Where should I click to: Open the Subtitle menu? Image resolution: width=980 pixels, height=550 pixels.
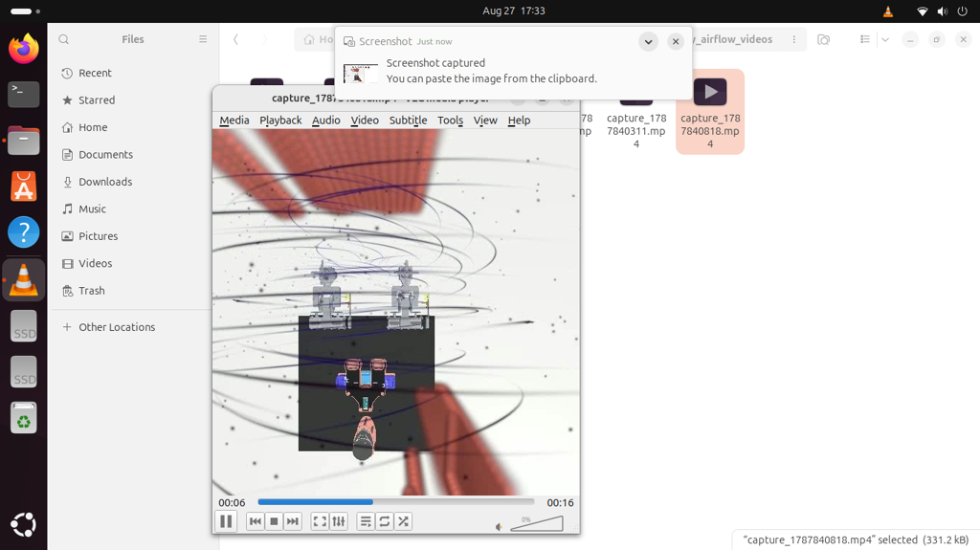coord(408,120)
